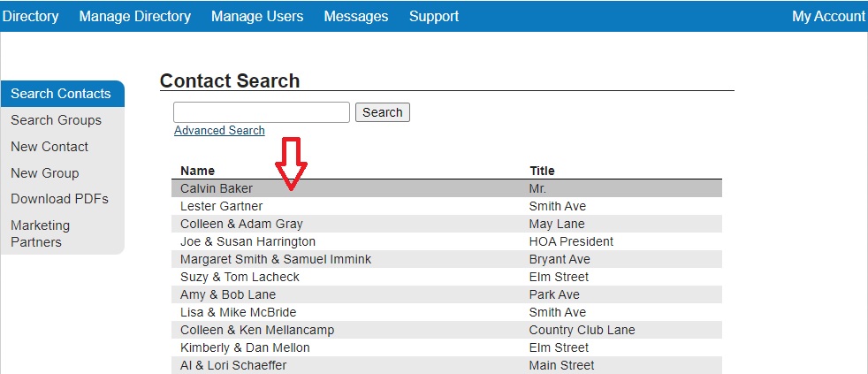
Task: Select Search Contacts in sidebar
Action: point(61,94)
